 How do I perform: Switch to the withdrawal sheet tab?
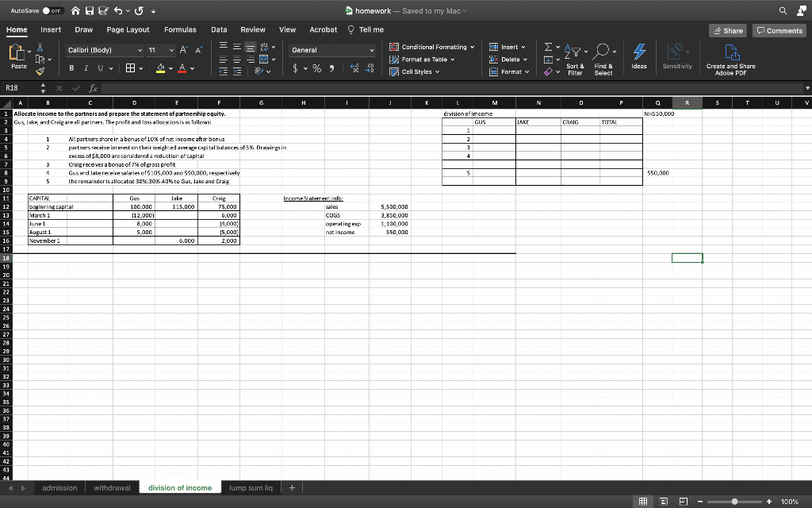(112, 488)
